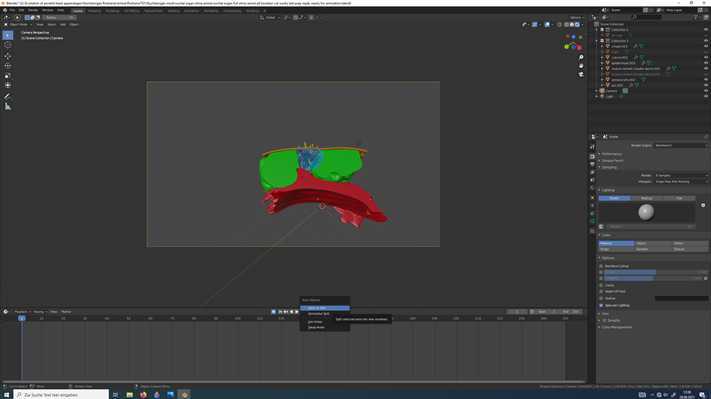
Task: Click the zoom magnifier viewport icon
Action: click(581, 58)
